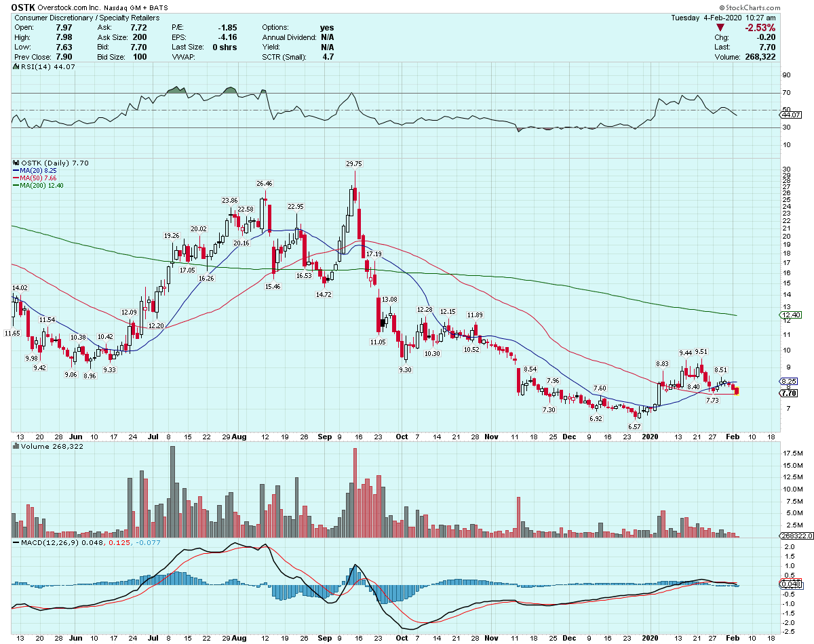Click the header Volume value 268,322
This screenshot has height=644, width=814.
coord(759,57)
